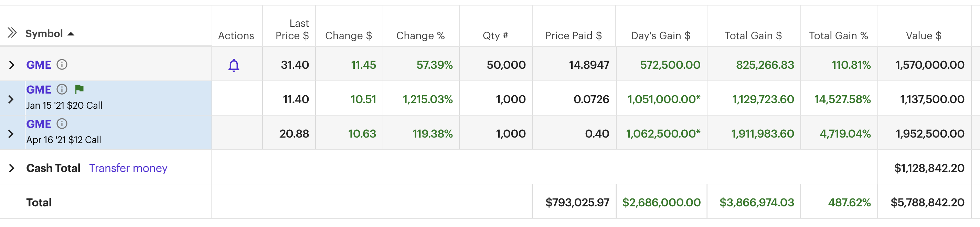Image resolution: width=980 pixels, height=227 pixels.
Task: Click the Actions column header
Action: (x=236, y=35)
